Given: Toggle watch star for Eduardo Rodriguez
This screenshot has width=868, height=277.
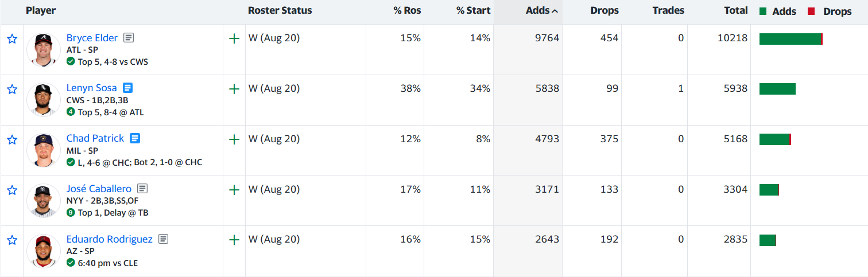Looking at the screenshot, I should point(12,240).
